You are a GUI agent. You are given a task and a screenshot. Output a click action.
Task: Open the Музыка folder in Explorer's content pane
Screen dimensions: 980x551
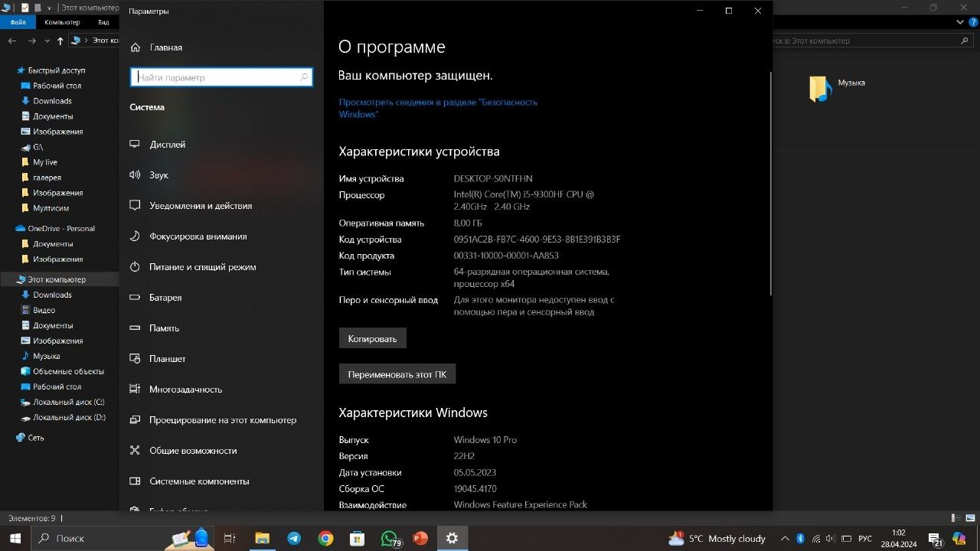click(838, 87)
